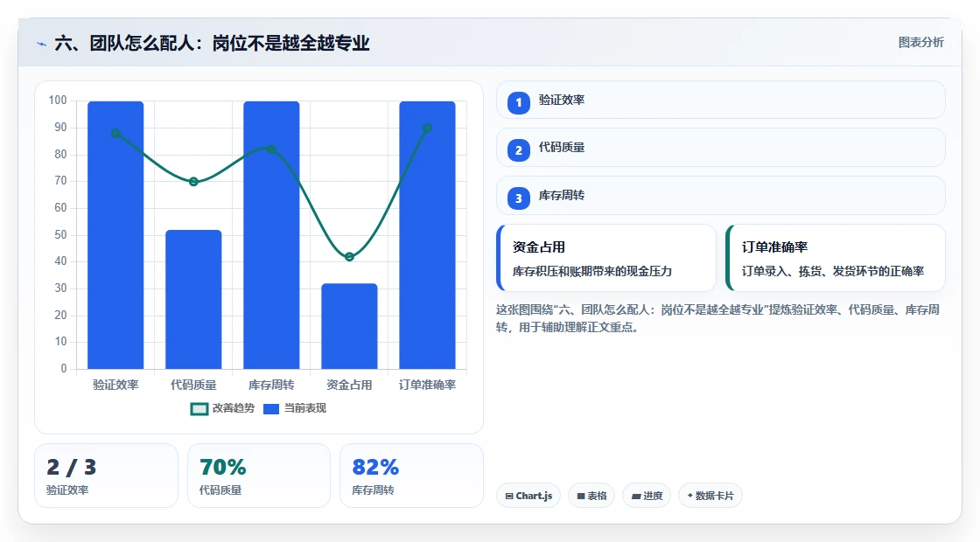980x542 pixels.
Task: Click the x-axis label 库存周转
Action: (271, 385)
